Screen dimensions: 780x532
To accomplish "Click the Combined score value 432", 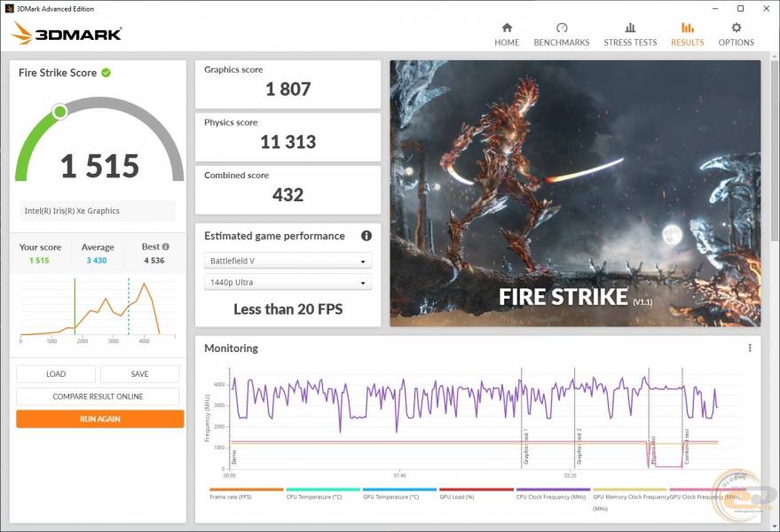I will click(x=288, y=194).
